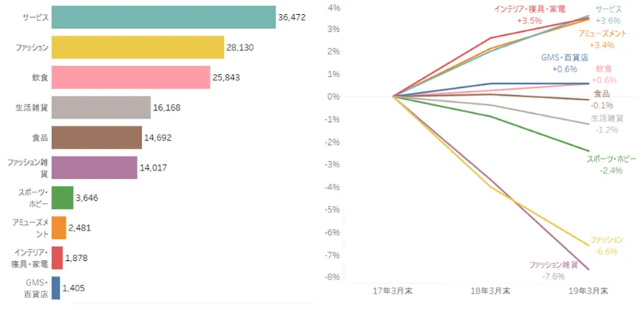Click the 36,472 bar value label

point(292,16)
